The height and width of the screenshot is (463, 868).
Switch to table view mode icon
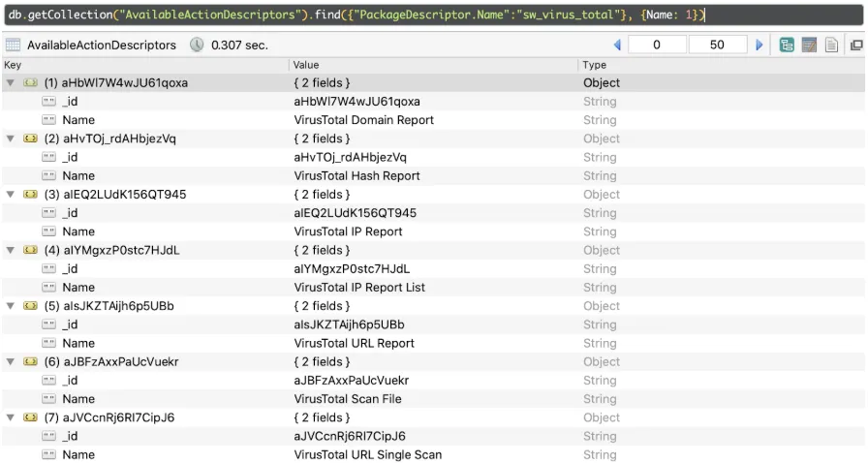pos(809,45)
